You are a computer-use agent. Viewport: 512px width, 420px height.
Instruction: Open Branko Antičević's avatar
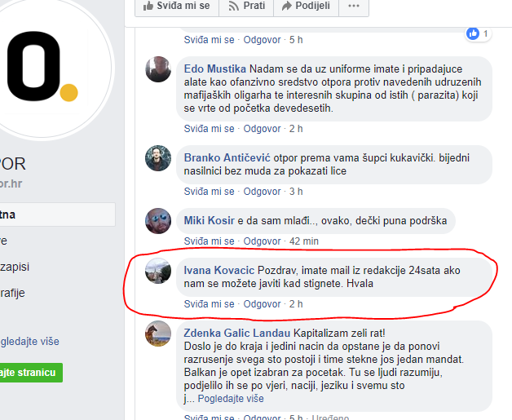[x=158, y=158]
